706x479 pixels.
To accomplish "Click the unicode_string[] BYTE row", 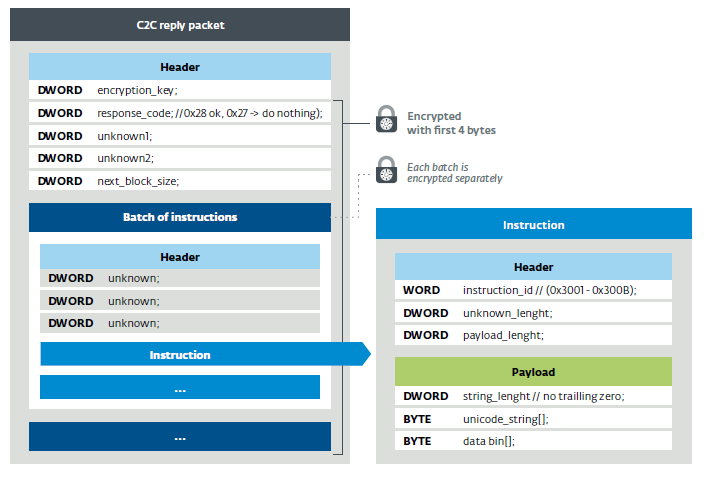I will (533, 419).
